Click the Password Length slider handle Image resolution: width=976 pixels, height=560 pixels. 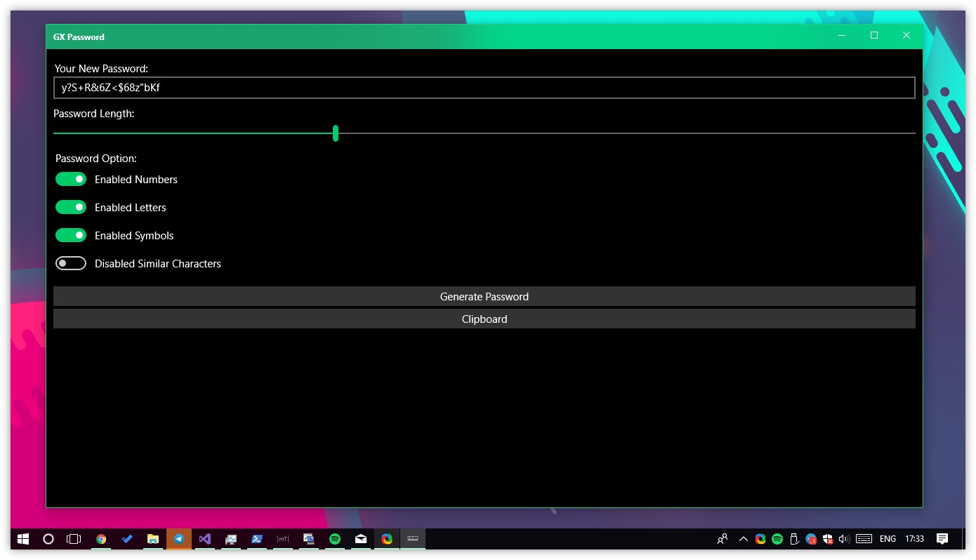tap(336, 133)
